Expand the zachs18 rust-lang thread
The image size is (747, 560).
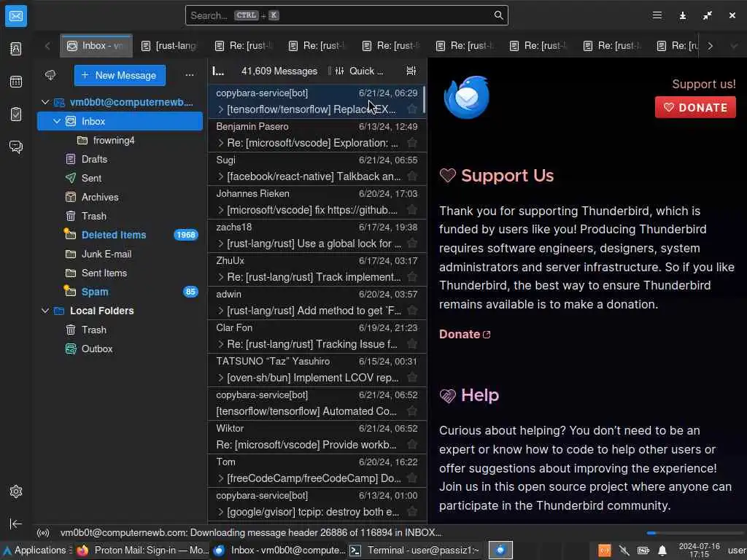pyautogui.click(x=220, y=244)
